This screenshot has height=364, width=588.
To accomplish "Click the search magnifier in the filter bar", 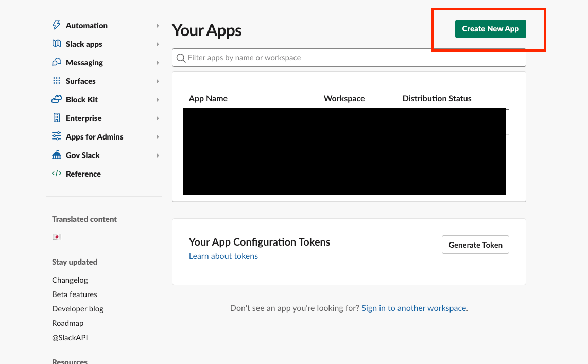I will coord(181,57).
